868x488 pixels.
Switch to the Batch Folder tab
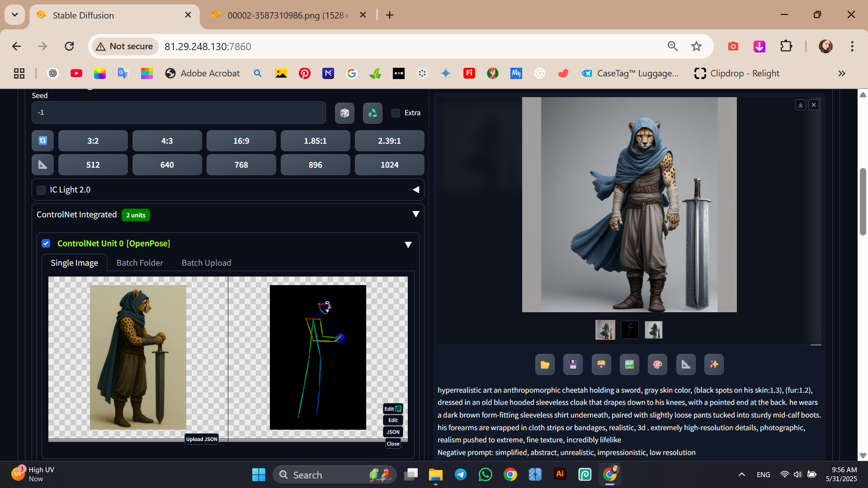tap(140, 263)
